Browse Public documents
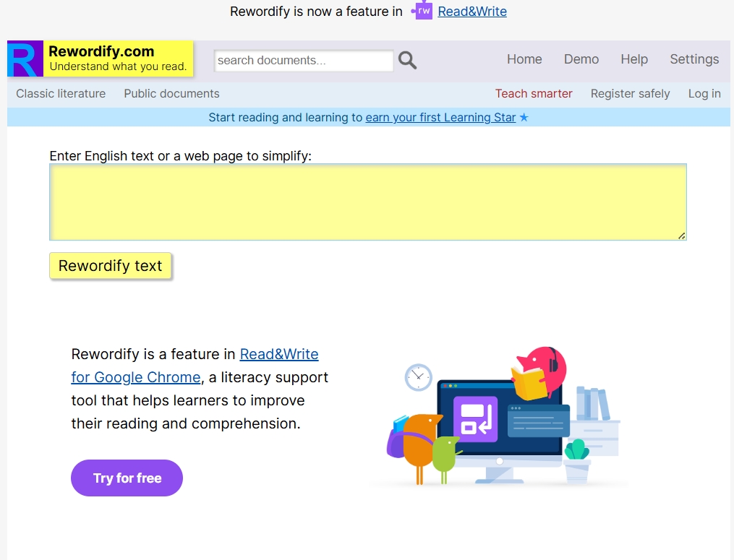 [x=171, y=93]
